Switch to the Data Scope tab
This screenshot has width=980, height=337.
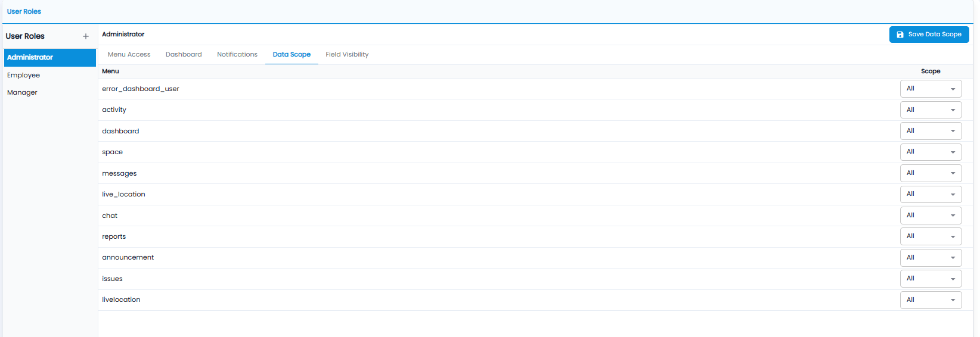[291, 54]
